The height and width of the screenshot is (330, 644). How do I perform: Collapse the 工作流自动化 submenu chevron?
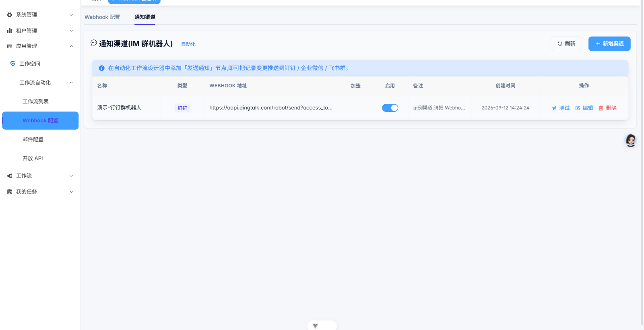click(71, 82)
